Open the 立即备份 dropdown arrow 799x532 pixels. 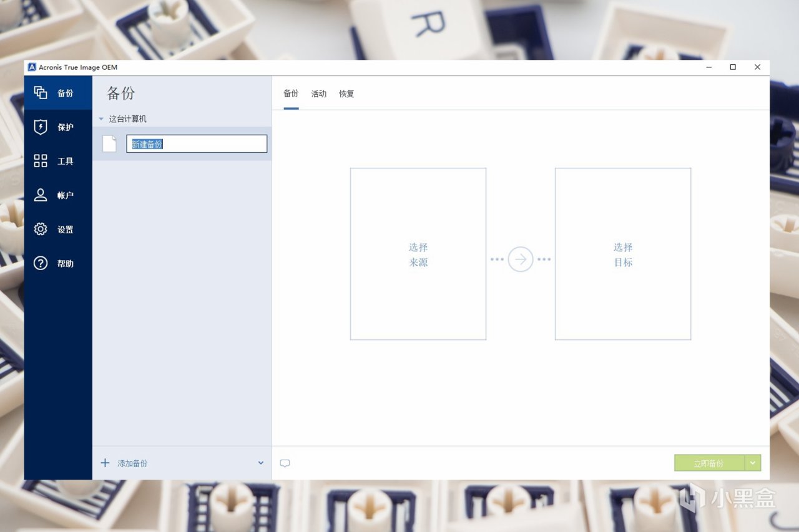753,463
